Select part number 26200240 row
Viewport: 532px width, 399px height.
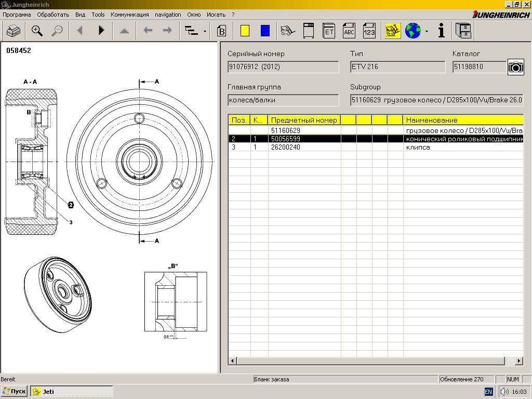[x=376, y=147]
